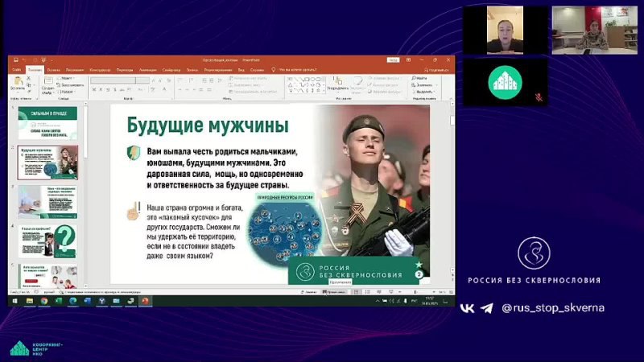Click the Find (Найти) magnifier icon
Screen dimensions: 644x362
(414, 78)
